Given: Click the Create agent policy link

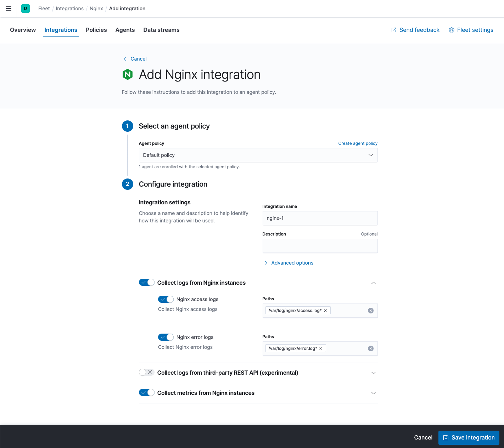Looking at the screenshot, I should [358, 143].
